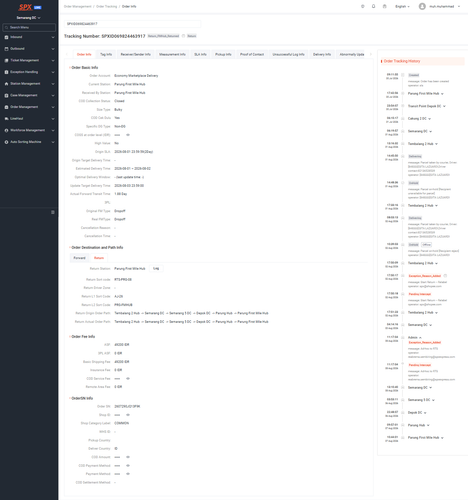Reveal the COD Payment Method value
The height and width of the screenshot is (500, 468).
click(128, 466)
